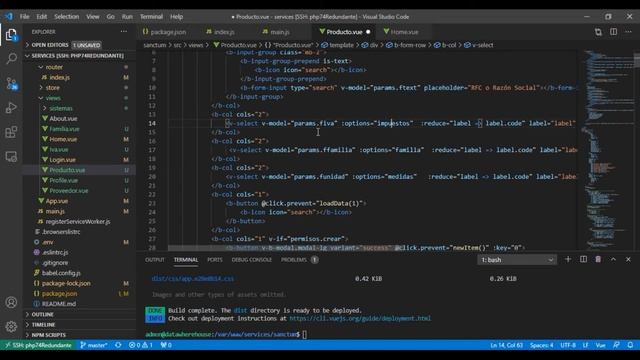Viewport: 640px width, 360px height.
Task: Click the ports forwarded indicator in status bar
Action: [166, 345]
